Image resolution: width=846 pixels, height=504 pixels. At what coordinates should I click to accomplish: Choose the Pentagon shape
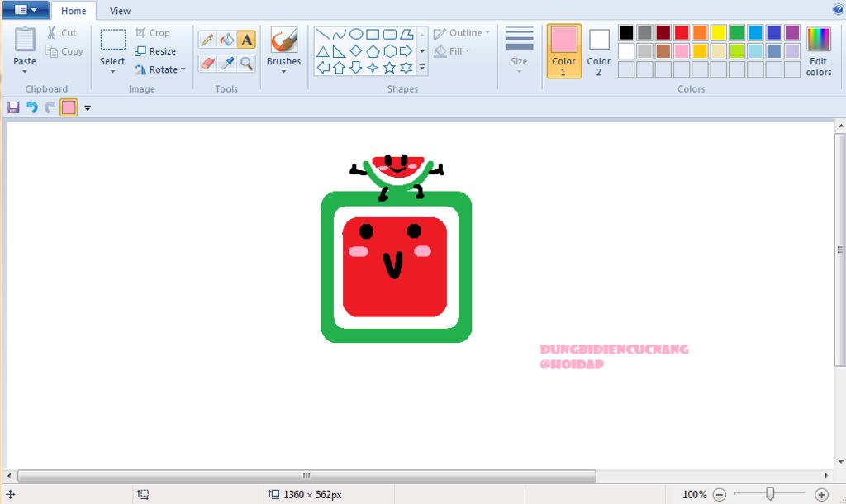pyautogui.click(x=373, y=51)
